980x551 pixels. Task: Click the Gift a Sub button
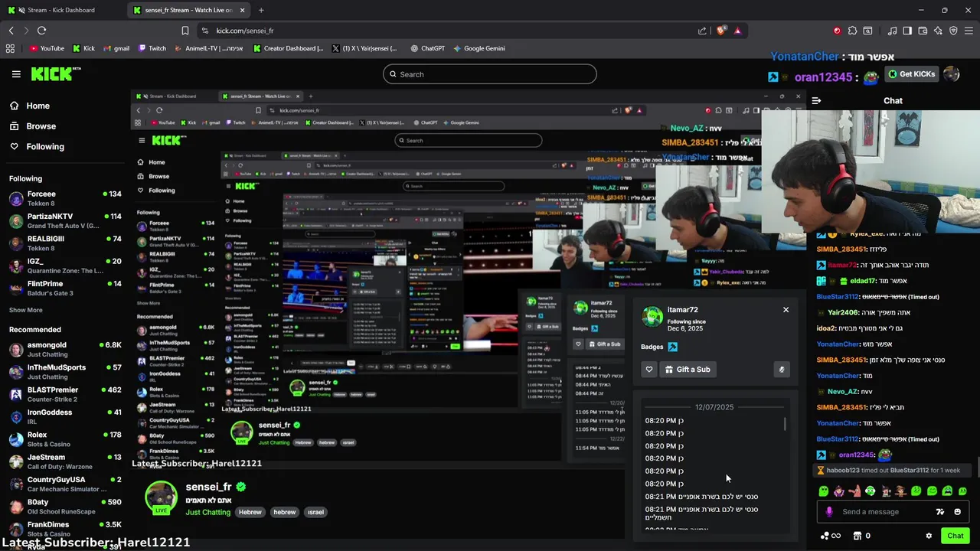(x=688, y=370)
